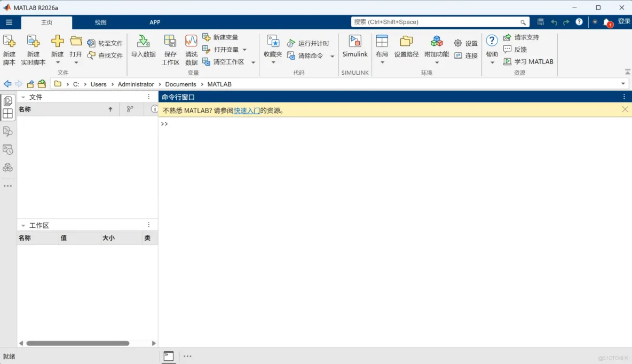The height and width of the screenshot is (364, 632).
Task: Click the source control column icon
Action: coord(130,109)
